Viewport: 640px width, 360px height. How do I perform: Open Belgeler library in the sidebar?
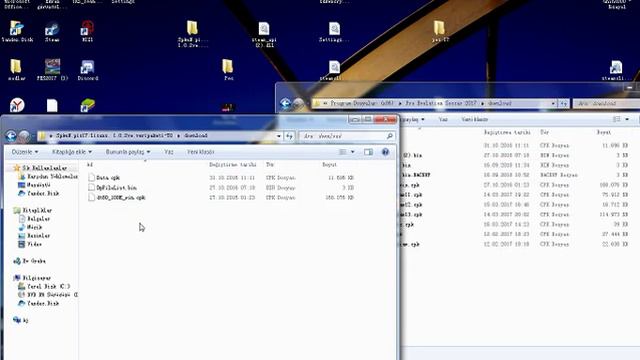34,219
